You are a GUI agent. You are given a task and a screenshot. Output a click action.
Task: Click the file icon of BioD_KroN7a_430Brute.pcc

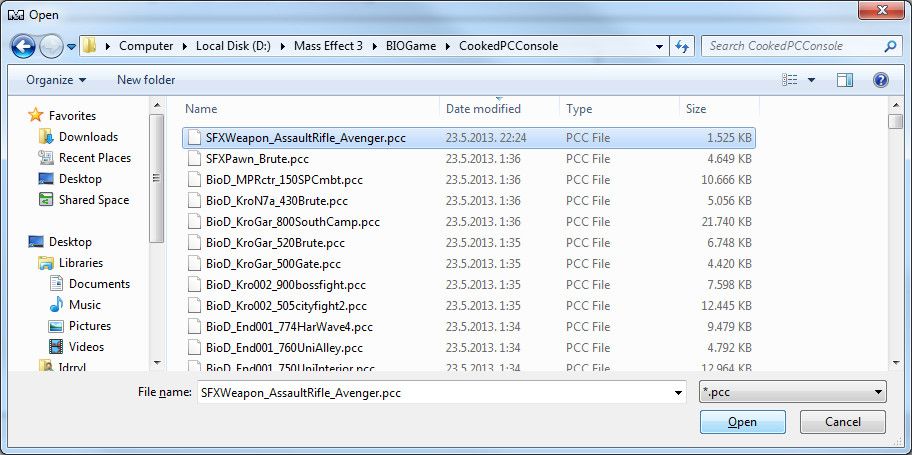(x=194, y=201)
